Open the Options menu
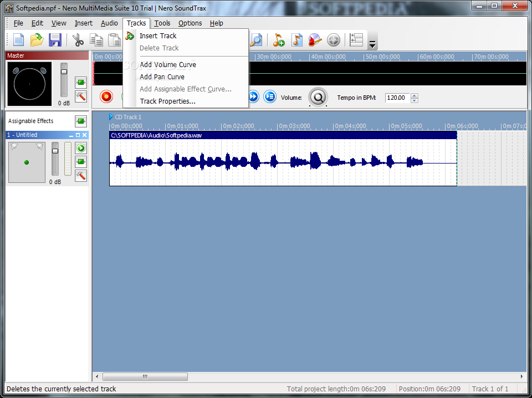Viewport: 532px width, 398px height. point(190,23)
